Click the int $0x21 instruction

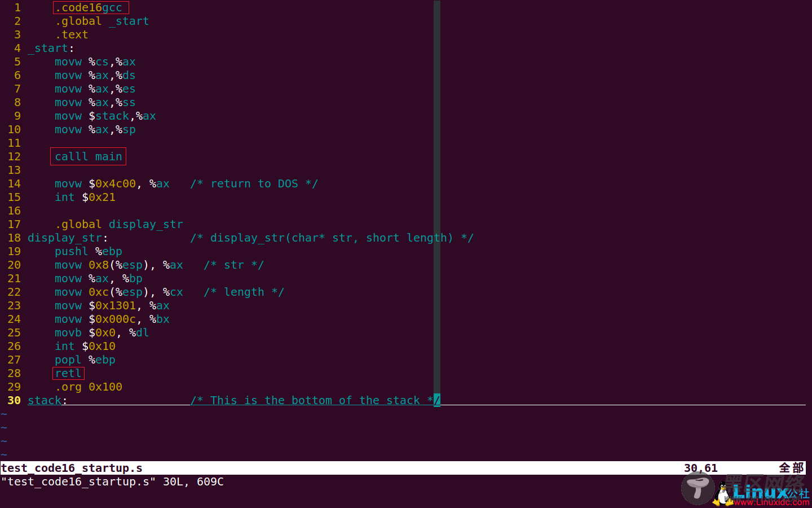coord(85,197)
